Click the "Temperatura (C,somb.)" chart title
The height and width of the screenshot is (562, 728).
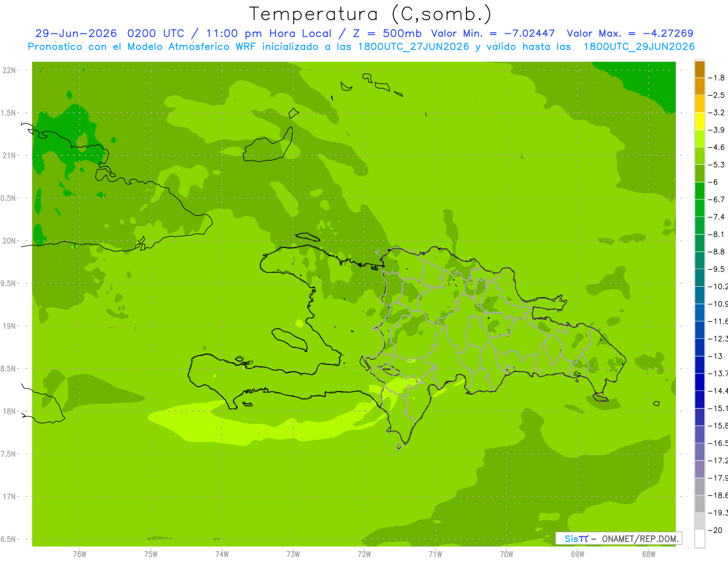tap(371, 13)
